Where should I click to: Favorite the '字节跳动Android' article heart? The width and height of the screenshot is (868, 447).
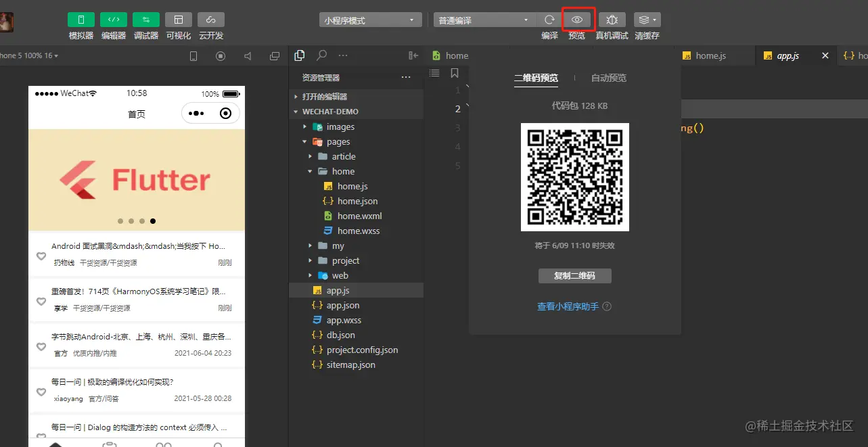[41, 347]
